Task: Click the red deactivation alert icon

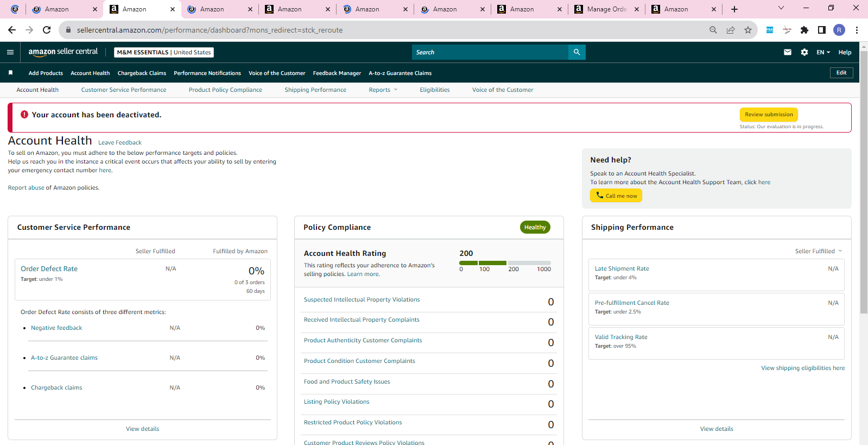Action: click(24, 115)
